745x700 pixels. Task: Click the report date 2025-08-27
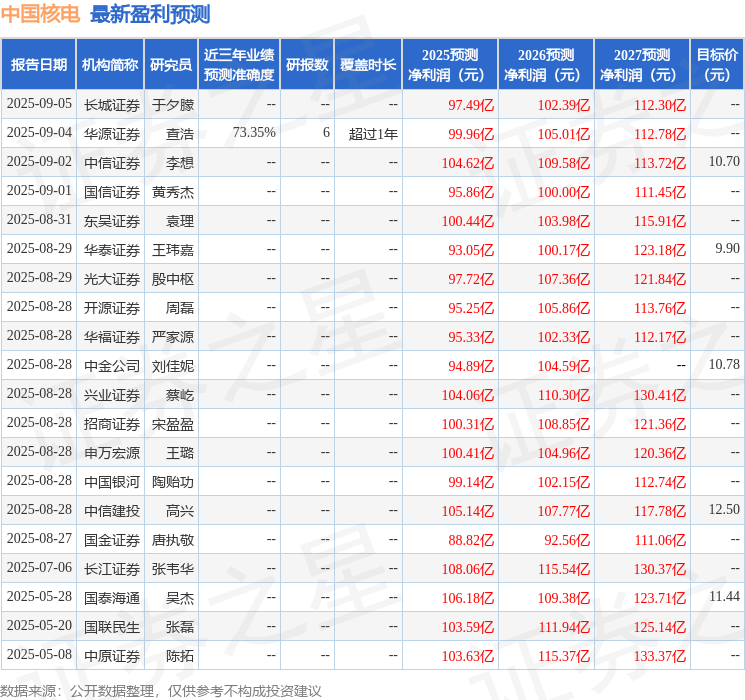tap(39, 538)
